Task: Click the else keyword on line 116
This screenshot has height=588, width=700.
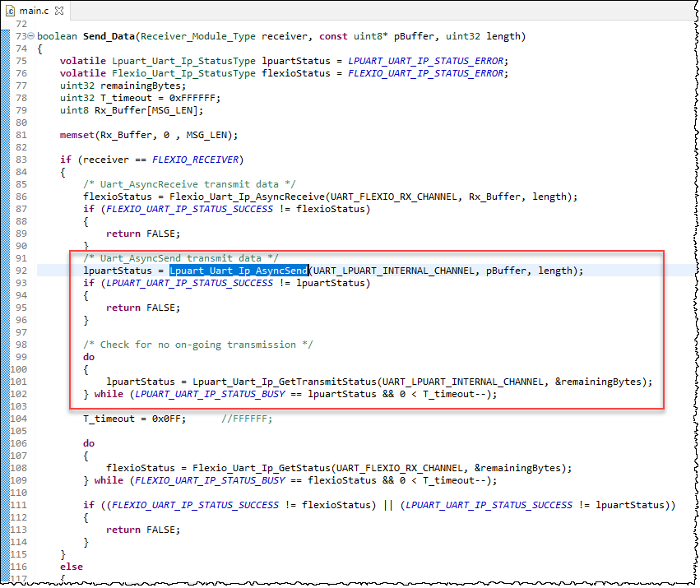Action: tap(72, 567)
